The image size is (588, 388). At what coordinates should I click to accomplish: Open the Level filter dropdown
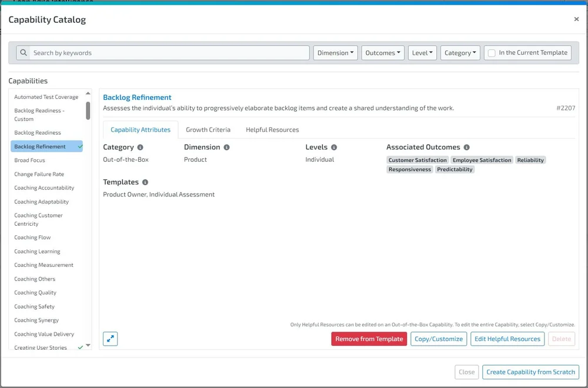pyautogui.click(x=422, y=52)
